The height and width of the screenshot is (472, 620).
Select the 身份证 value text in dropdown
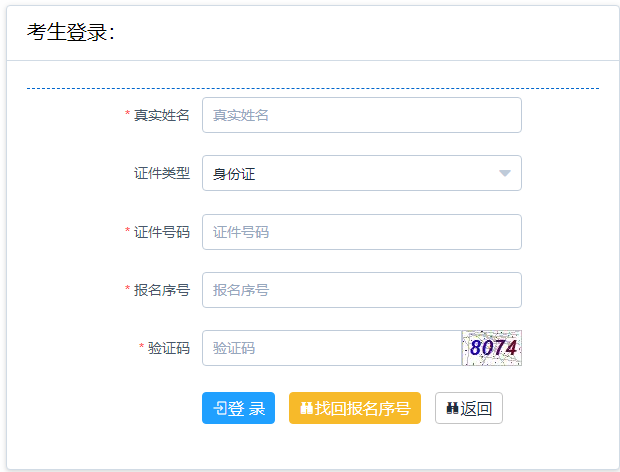click(234, 174)
